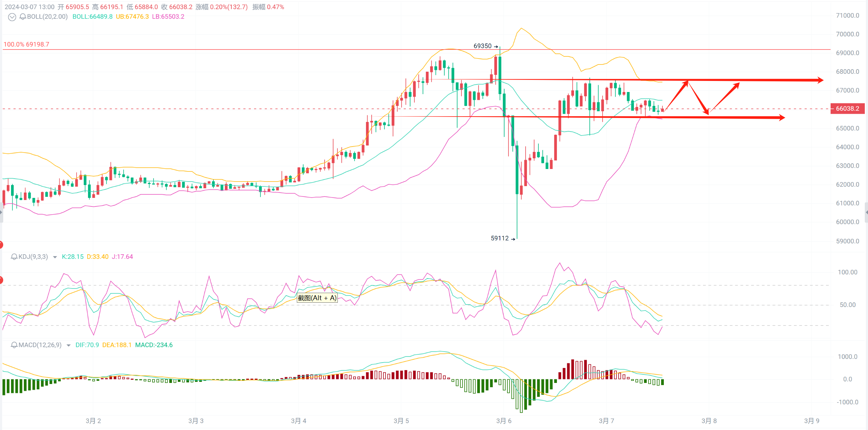Collapse indicators with the circled chevron button
This screenshot has height=430, width=868.
point(12,17)
